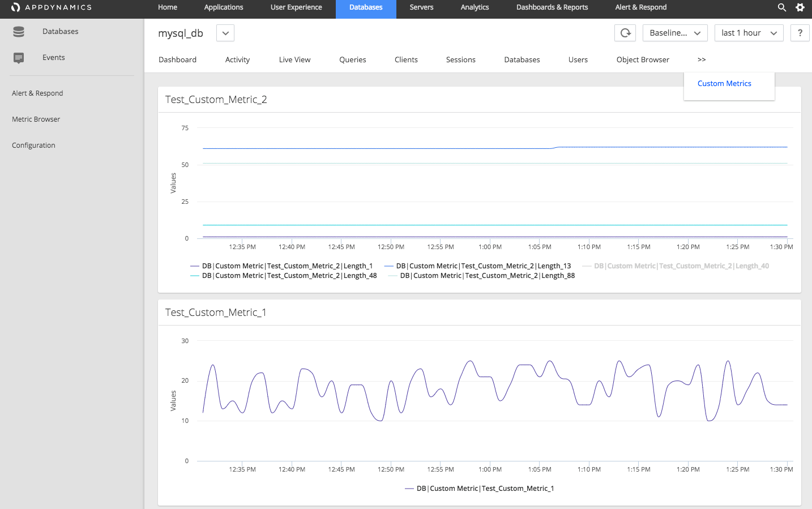This screenshot has width=812, height=509.
Task: Open Databases in the left sidebar
Action: [61, 32]
